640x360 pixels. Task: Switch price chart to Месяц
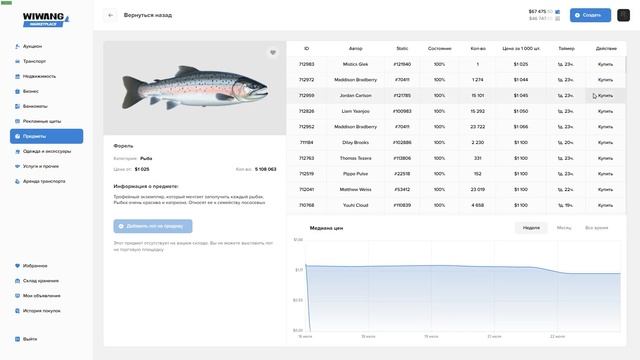click(564, 228)
